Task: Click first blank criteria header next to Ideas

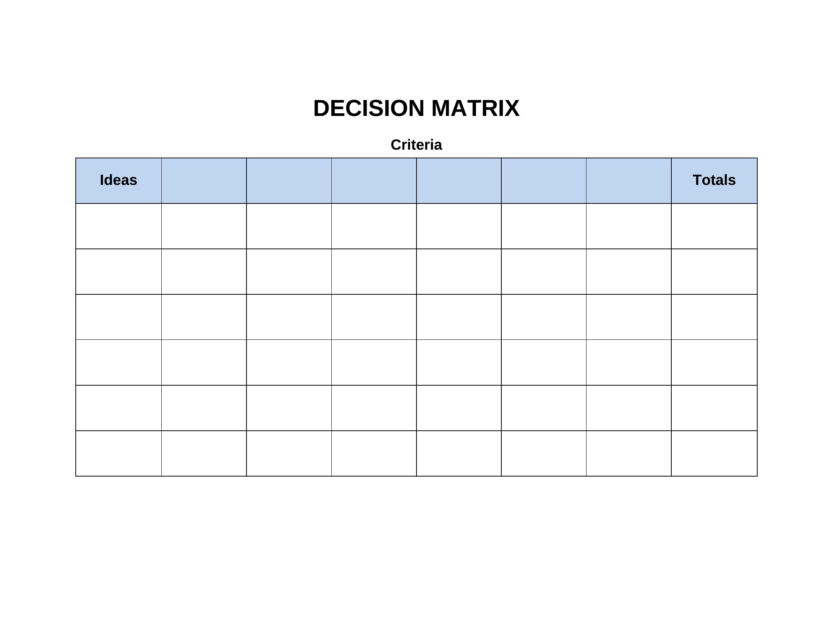Action: (x=204, y=180)
